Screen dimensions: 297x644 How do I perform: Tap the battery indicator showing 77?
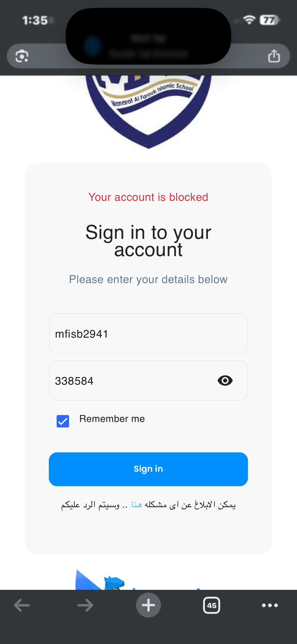pos(270,20)
